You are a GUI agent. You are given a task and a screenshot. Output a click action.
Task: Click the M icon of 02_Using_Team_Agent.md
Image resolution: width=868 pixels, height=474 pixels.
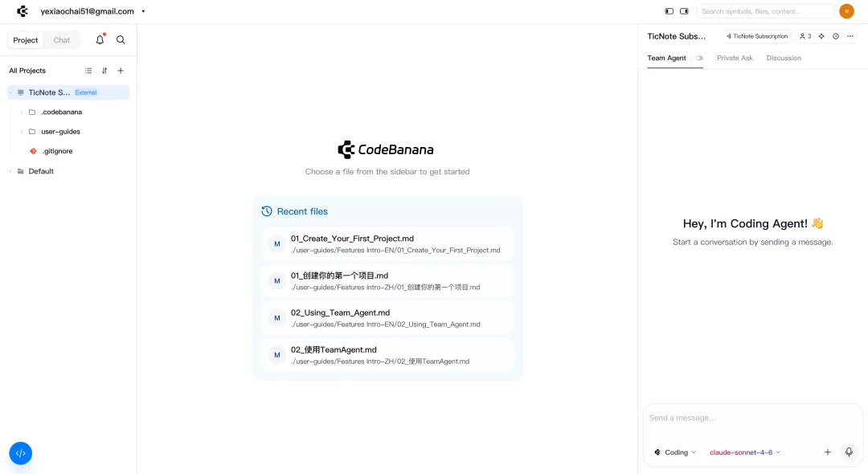(276, 318)
